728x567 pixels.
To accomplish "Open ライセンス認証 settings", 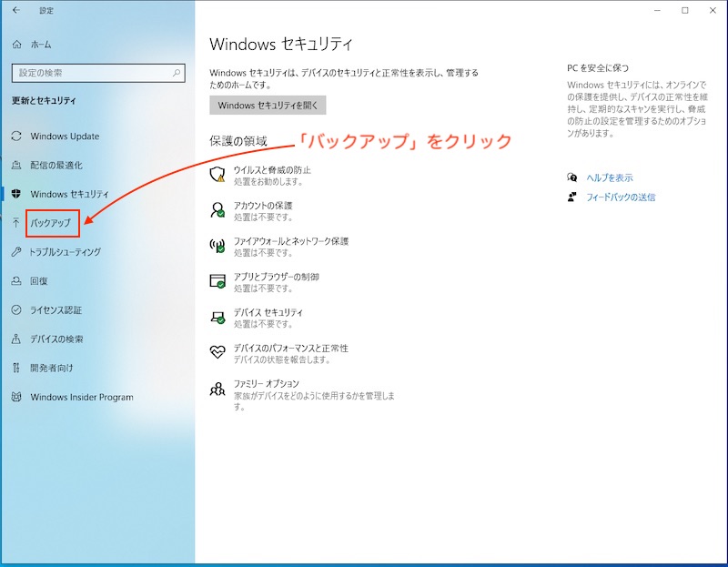I will tap(56, 309).
